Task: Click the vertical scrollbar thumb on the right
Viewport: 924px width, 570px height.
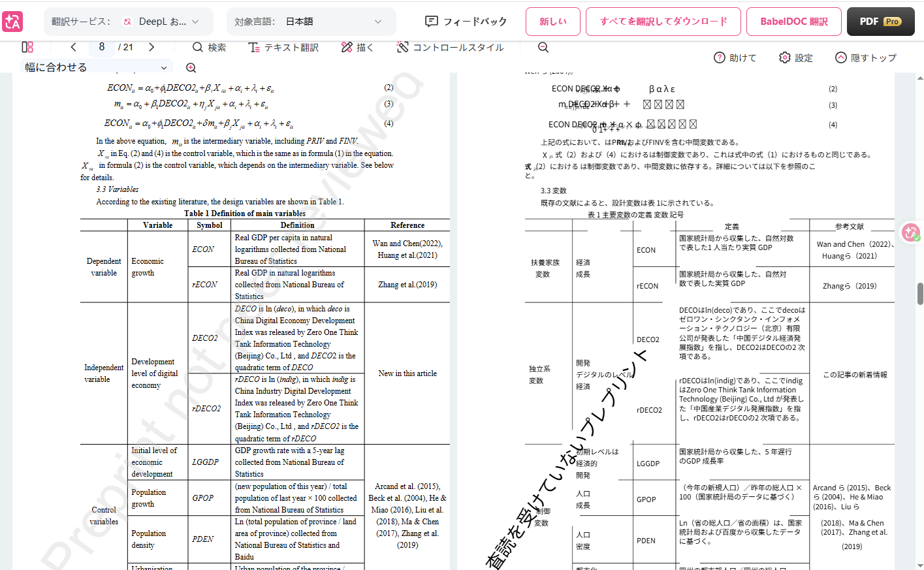Action: 920,294
